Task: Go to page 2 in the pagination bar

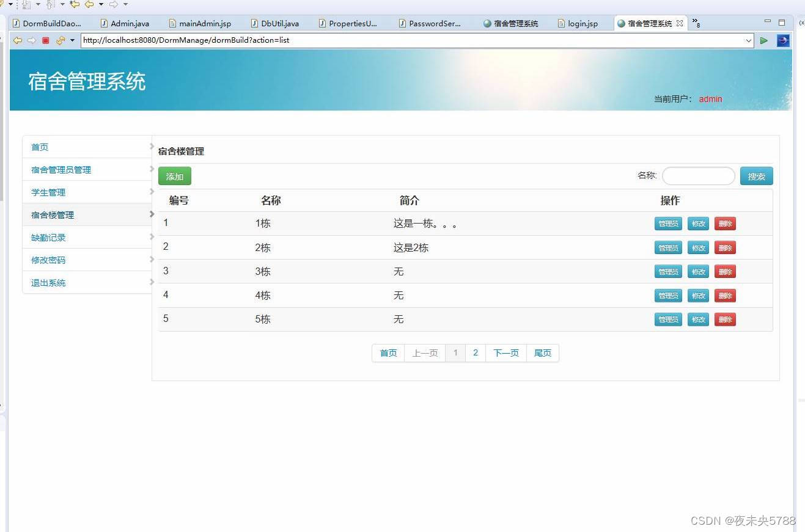Action: click(475, 352)
